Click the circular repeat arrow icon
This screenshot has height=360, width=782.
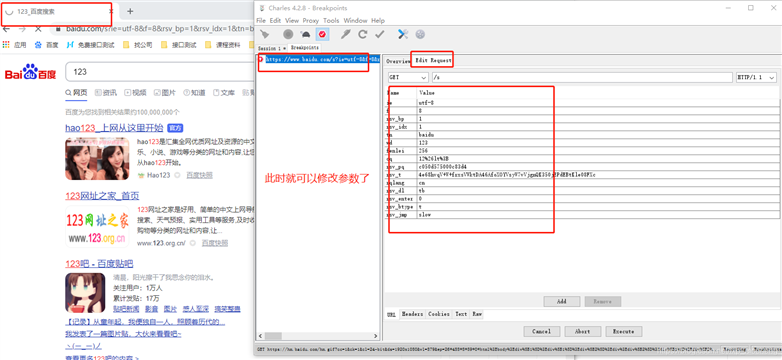(363, 34)
